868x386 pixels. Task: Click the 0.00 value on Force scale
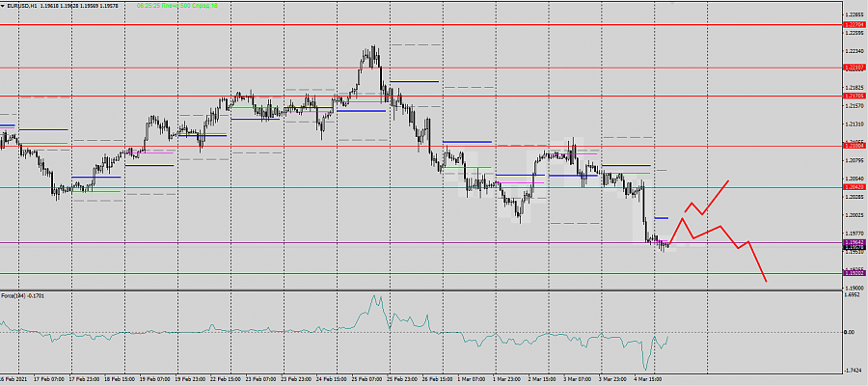click(850, 332)
